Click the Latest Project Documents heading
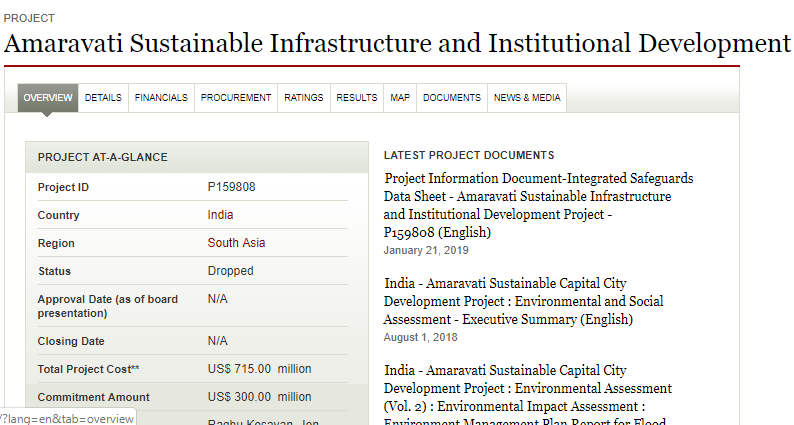The image size is (794, 425). (x=469, y=156)
